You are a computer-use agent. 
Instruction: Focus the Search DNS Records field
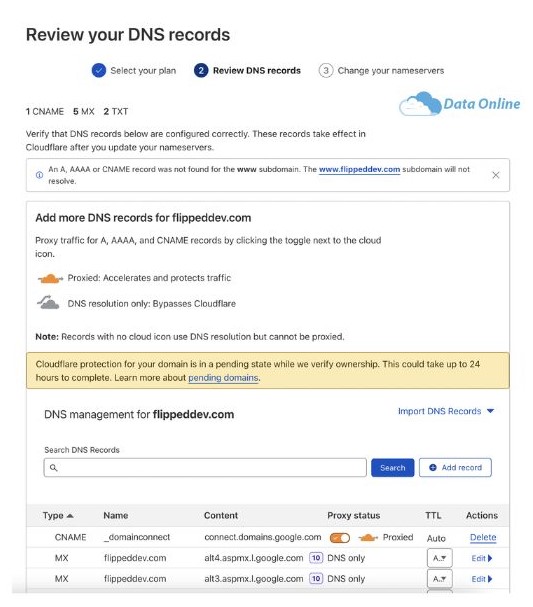(205, 468)
